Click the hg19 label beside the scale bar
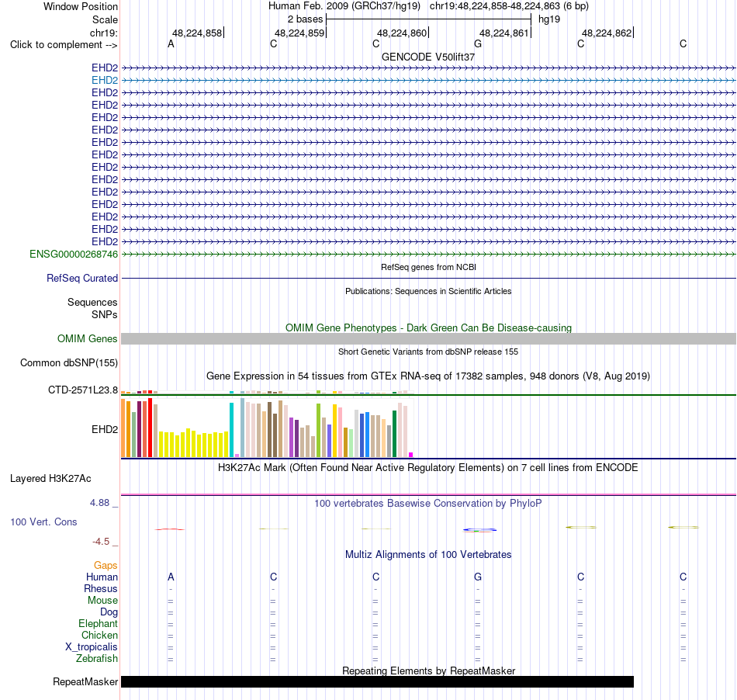The image size is (737, 700). coord(549,19)
